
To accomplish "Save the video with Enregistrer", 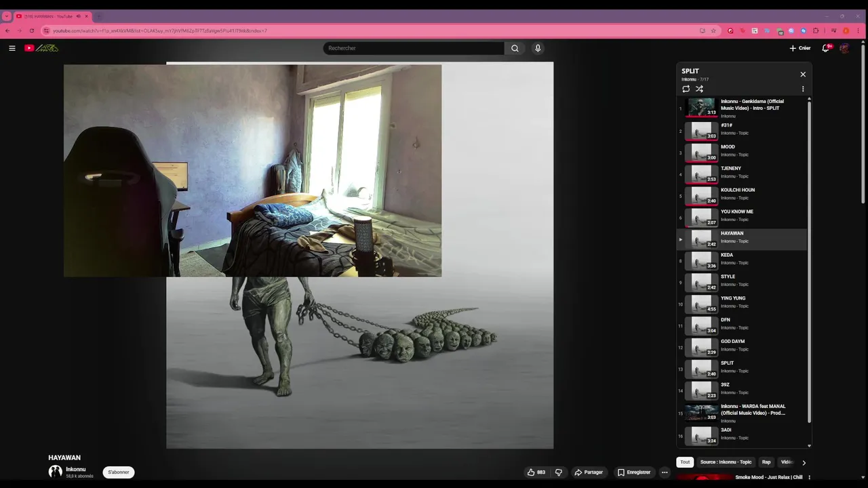I will [633, 472].
